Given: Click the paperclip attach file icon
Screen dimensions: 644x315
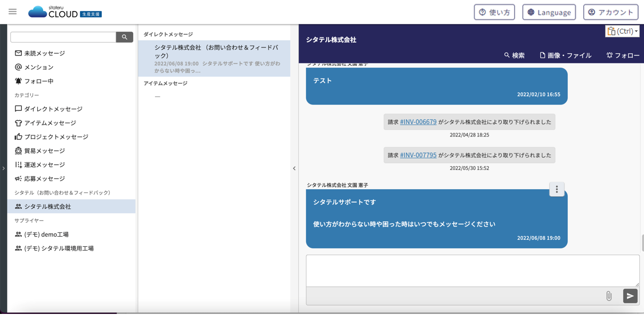Looking at the screenshot, I should pos(609,296).
